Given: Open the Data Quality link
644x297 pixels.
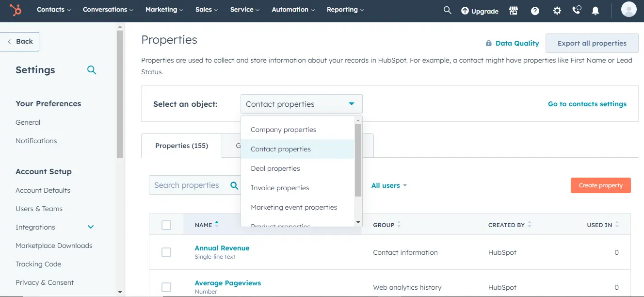Looking at the screenshot, I should pyautogui.click(x=512, y=43).
